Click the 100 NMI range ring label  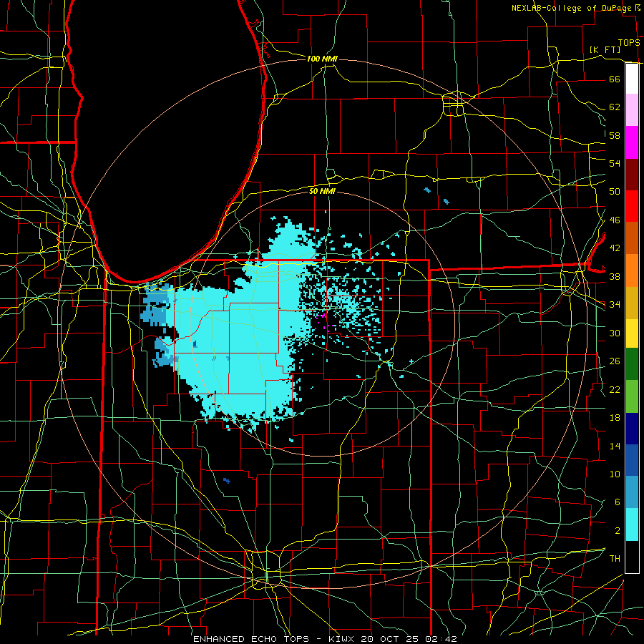(322, 59)
